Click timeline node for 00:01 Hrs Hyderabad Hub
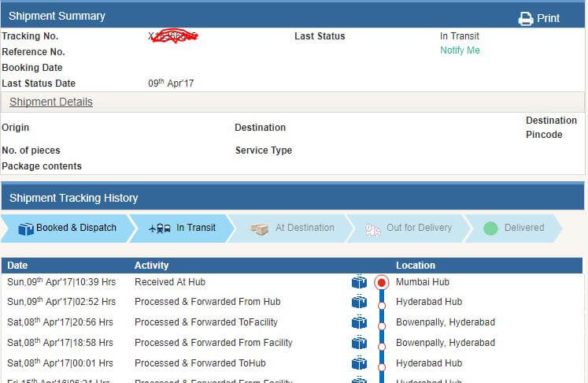This screenshot has height=383, width=588. click(x=382, y=367)
